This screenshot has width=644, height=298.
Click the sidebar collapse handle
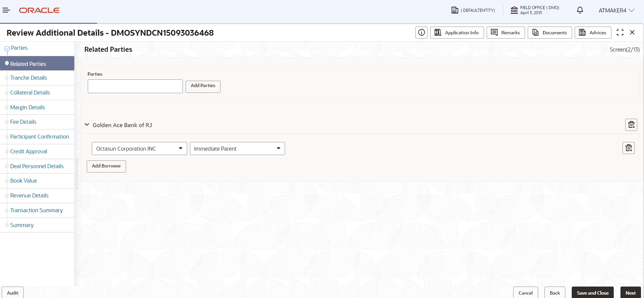(77, 174)
